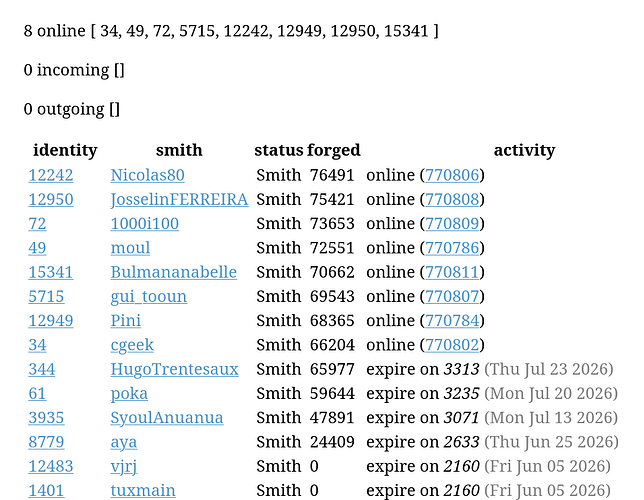The height and width of the screenshot is (500, 644).
Task: Open block link 770808
Action: pyautogui.click(x=452, y=200)
